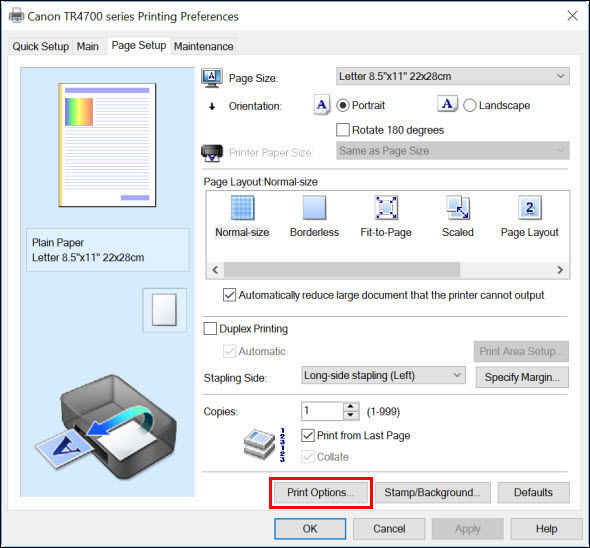Select the Normal-size layout icon
The height and width of the screenshot is (548, 590).
tap(243, 207)
